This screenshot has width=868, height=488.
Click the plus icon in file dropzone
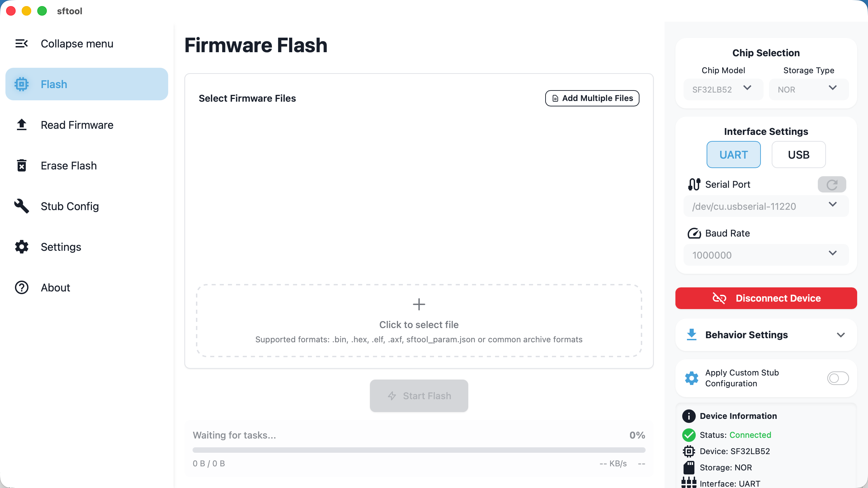pyautogui.click(x=419, y=304)
